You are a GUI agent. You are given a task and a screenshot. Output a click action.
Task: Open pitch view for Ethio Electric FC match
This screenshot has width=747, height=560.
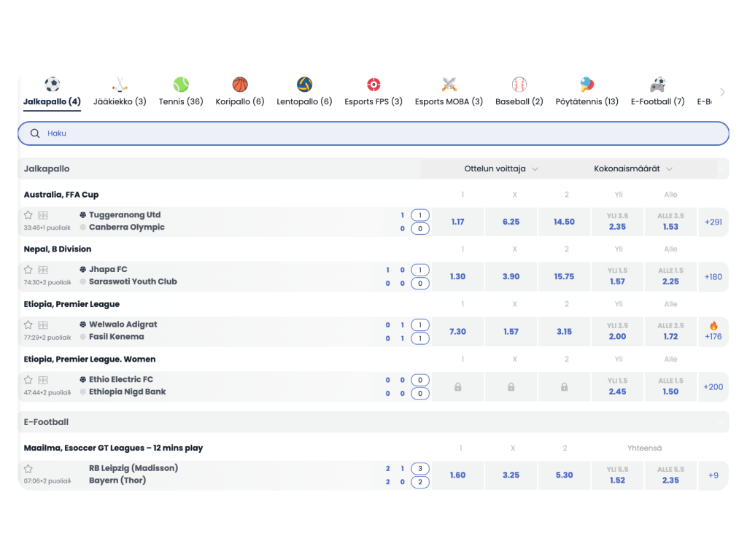point(43,380)
